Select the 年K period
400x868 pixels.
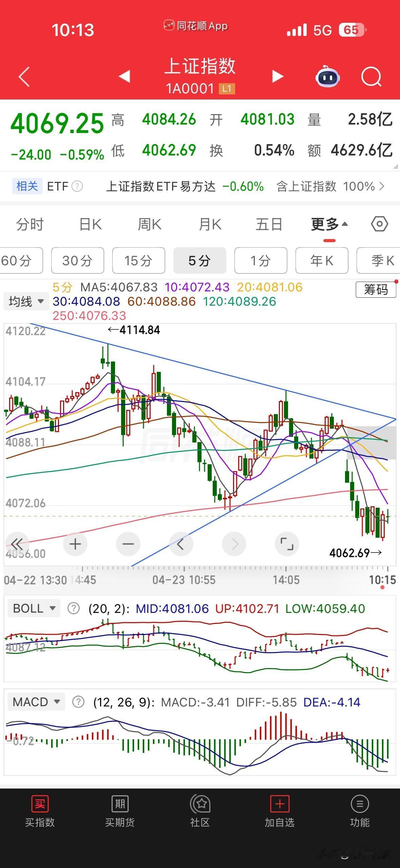point(322,260)
